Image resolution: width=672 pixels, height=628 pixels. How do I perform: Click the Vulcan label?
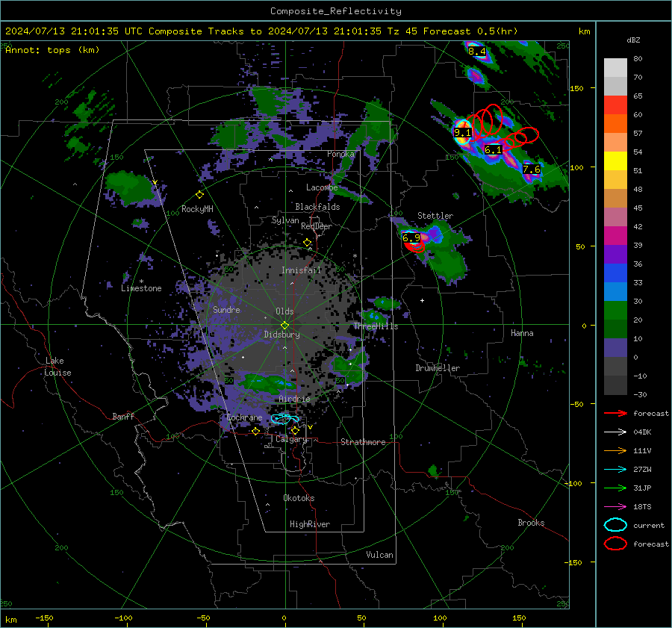pyautogui.click(x=379, y=555)
